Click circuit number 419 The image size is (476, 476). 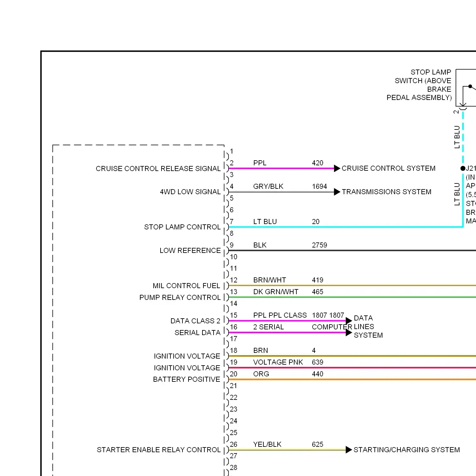pos(317,280)
